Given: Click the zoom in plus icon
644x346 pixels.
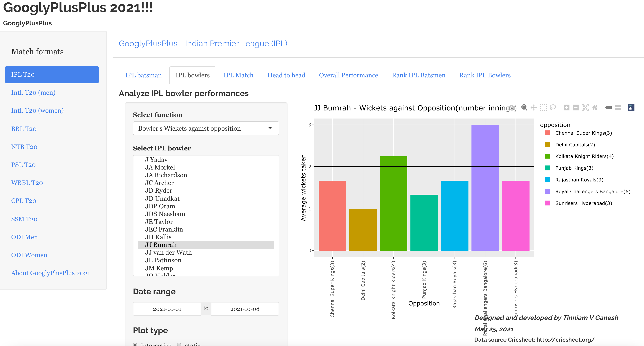Looking at the screenshot, I should [567, 108].
